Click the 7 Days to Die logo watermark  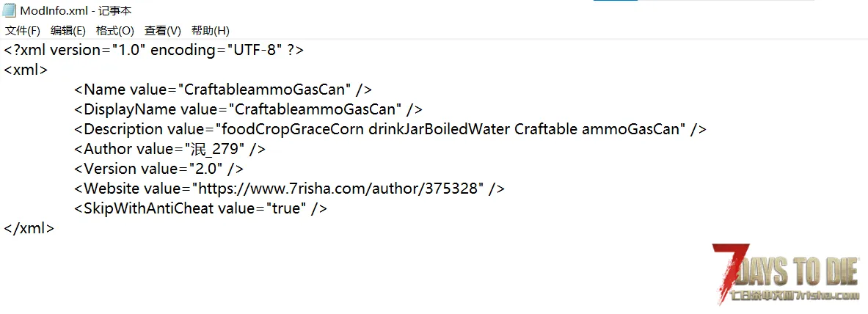786,274
